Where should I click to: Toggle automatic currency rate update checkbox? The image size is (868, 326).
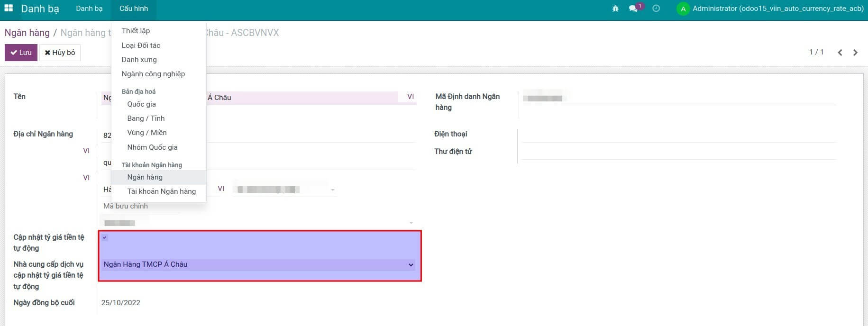[x=105, y=237]
